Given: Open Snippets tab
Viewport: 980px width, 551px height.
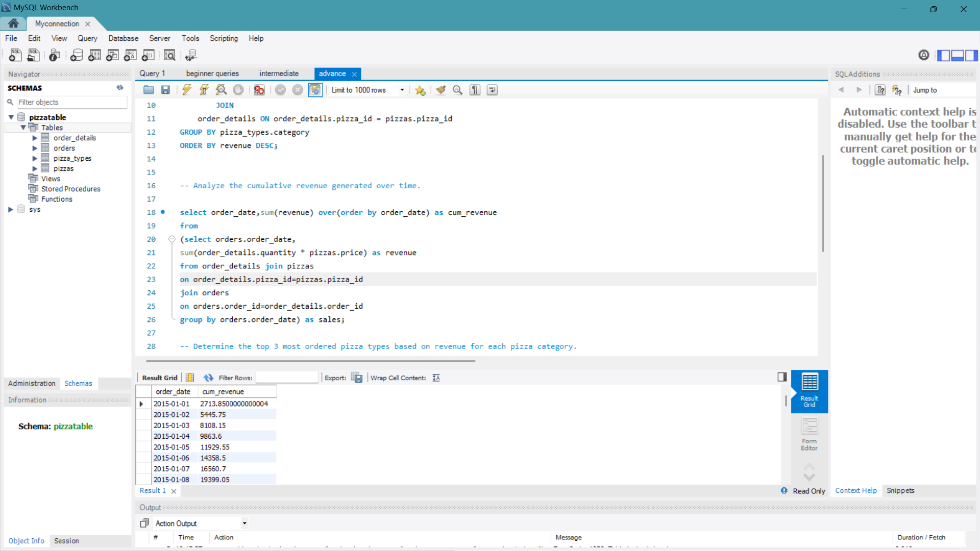Looking at the screenshot, I should (900, 490).
